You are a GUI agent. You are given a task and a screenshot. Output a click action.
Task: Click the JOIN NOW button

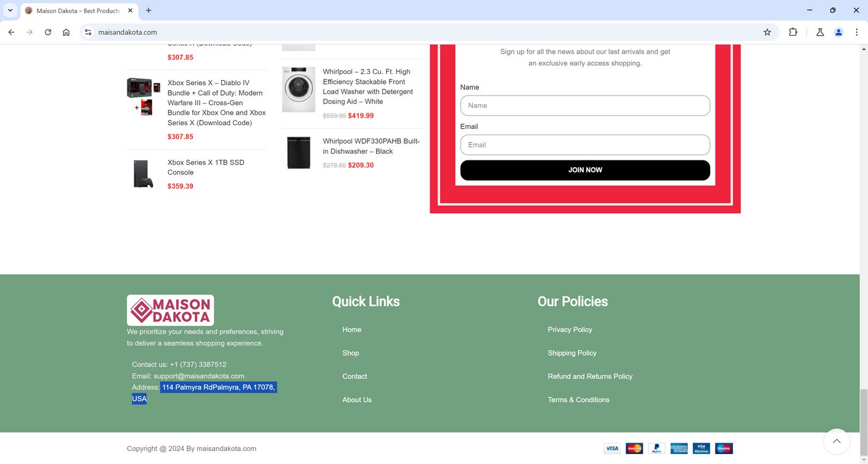tap(585, 170)
